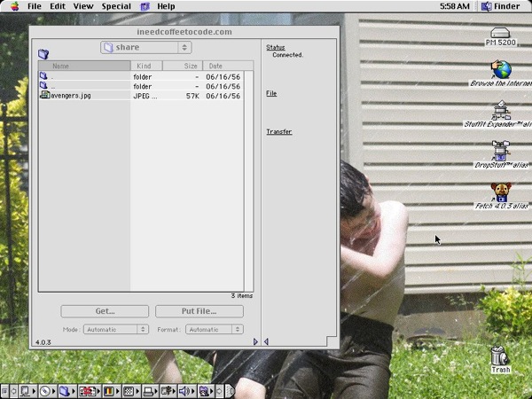Open the Edit menu
The image size is (532, 399).
(x=58, y=6)
